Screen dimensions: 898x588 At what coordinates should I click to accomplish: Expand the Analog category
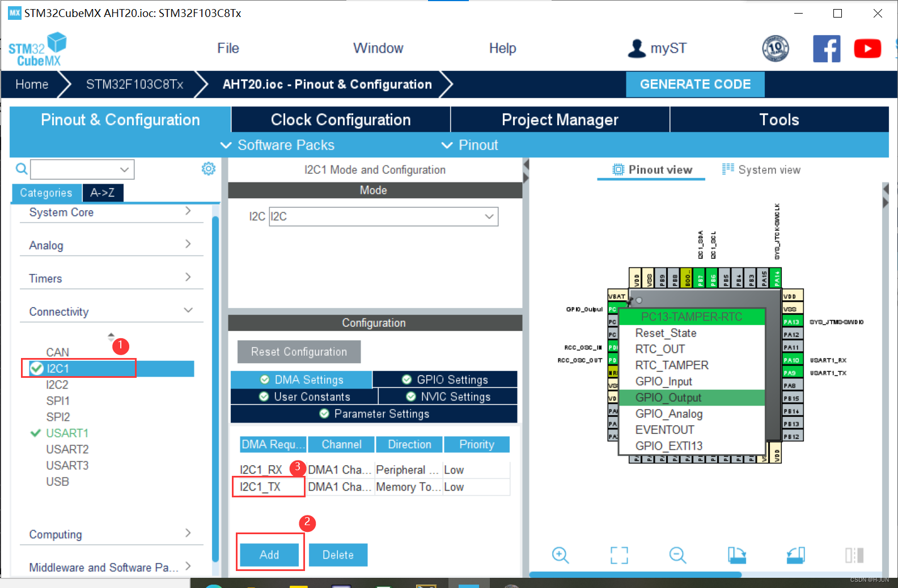point(111,245)
